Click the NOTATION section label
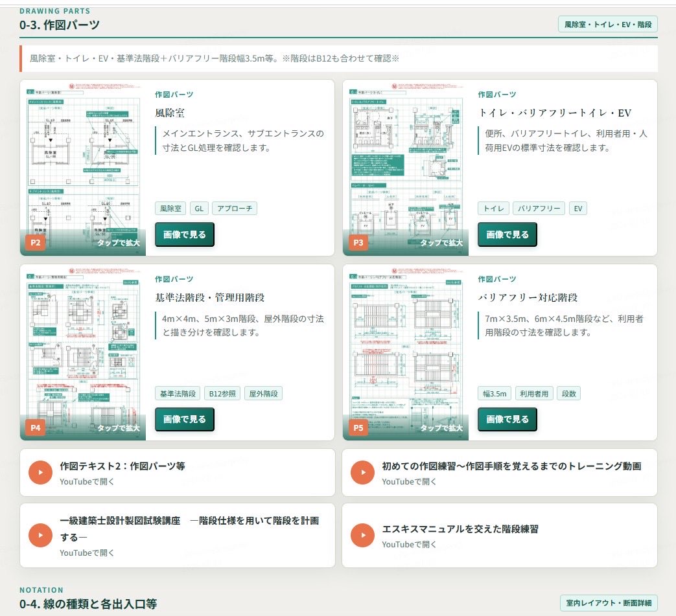Screen dimensions: 676x616 click(41, 590)
